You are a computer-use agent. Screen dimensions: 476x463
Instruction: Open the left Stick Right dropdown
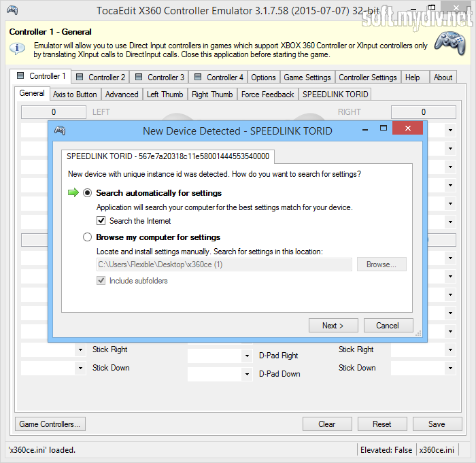point(80,349)
